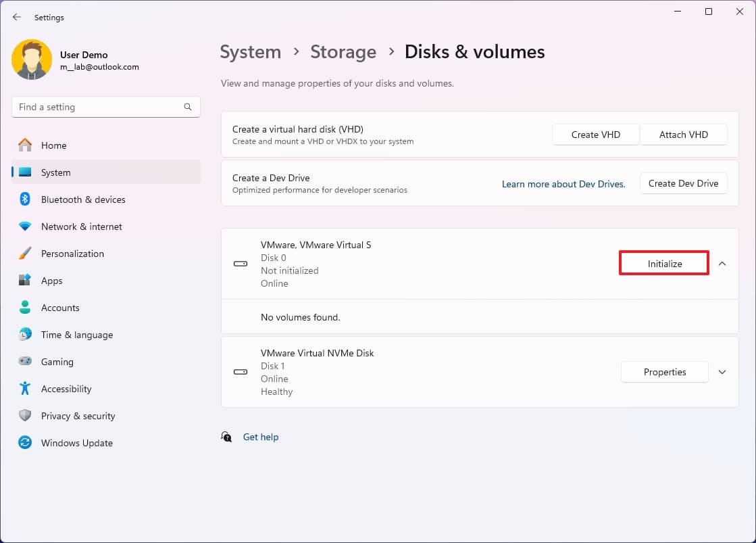Go to Bluetooth & devices settings
Screen dimensions: 756x543
pos(106,199)
